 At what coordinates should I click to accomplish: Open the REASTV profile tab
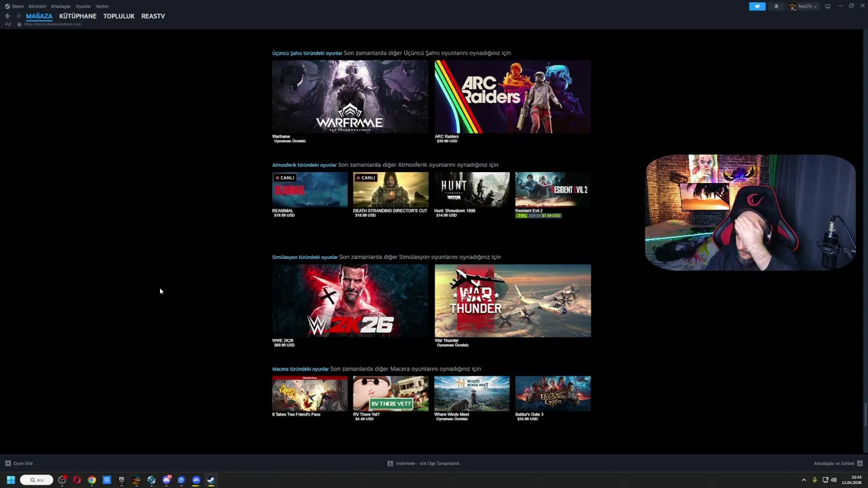[x=153, y=16]
